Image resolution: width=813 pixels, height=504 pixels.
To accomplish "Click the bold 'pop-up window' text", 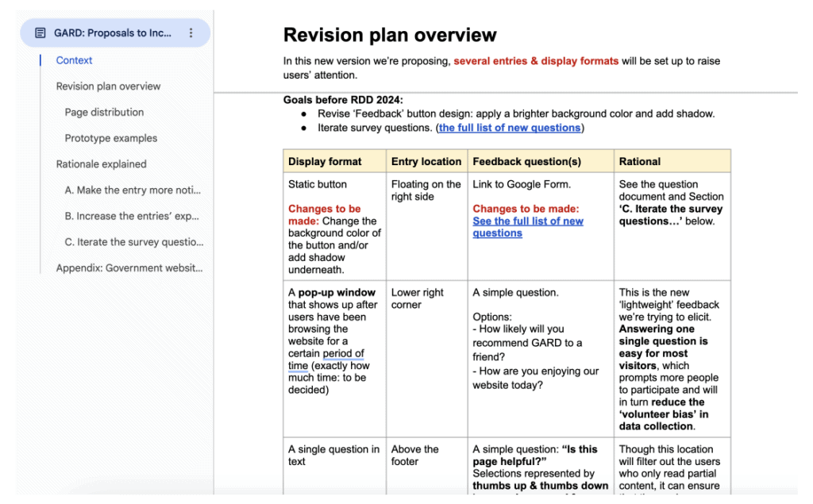I will [337, 292].
